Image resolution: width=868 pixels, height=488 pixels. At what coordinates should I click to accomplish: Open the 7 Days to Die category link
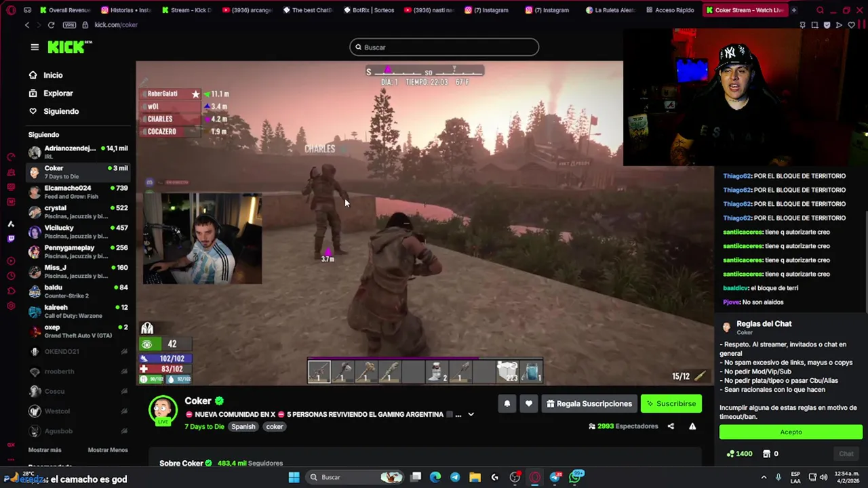click(204, 427)
